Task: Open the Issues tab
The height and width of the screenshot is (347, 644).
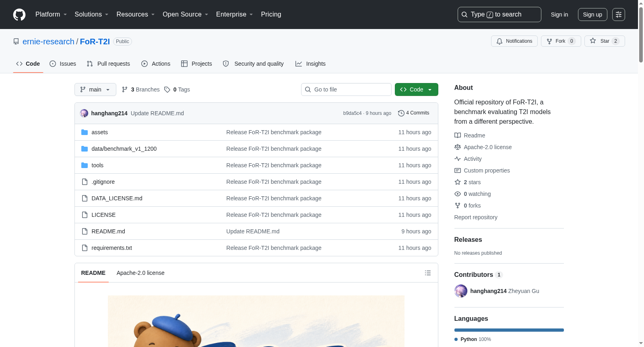Action: pyautogui.click(x=63, y=64)
